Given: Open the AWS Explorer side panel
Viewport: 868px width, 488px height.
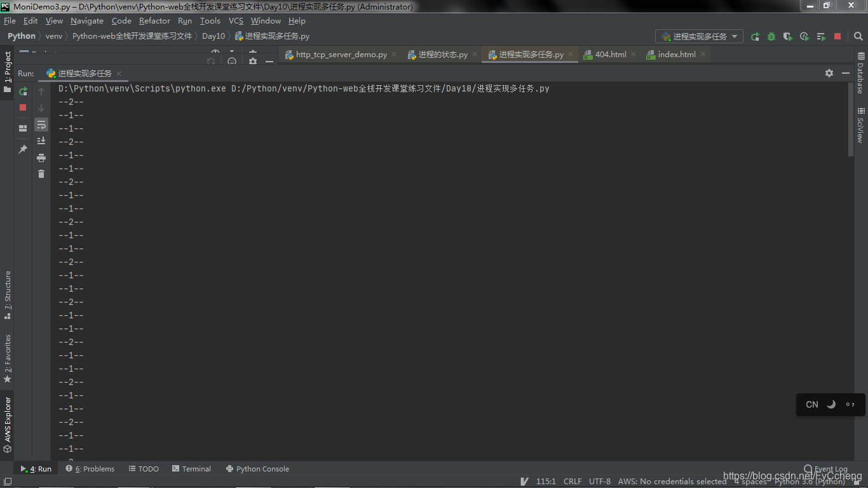Looking at the screenshot, I should (x=8, y=424).
